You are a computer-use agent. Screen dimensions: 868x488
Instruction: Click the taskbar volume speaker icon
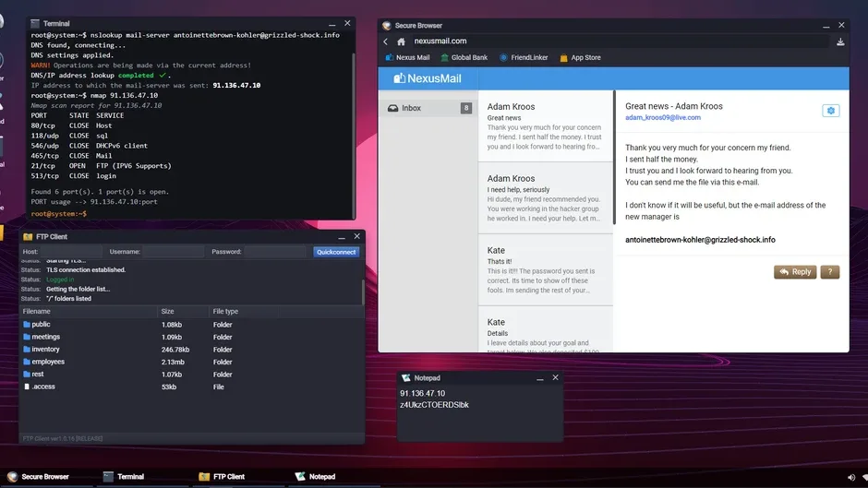coord(851,477)
